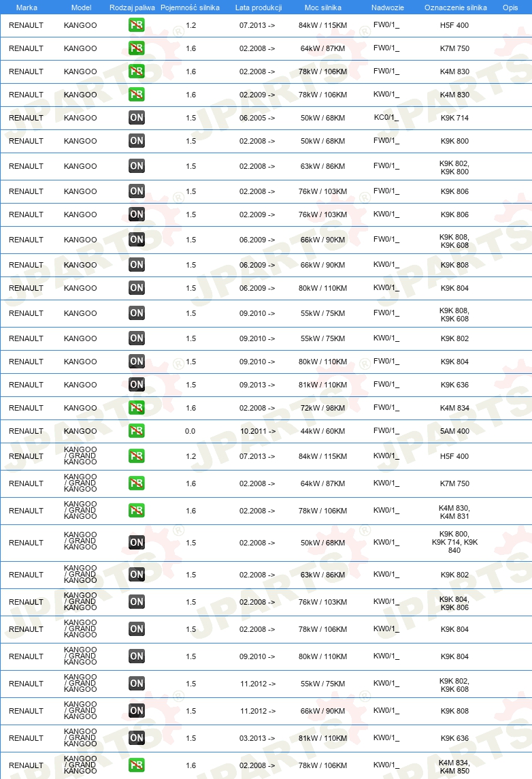
Task: Click the K4M 834, K4M 850 engine code cell
Action: coord(454,767)
